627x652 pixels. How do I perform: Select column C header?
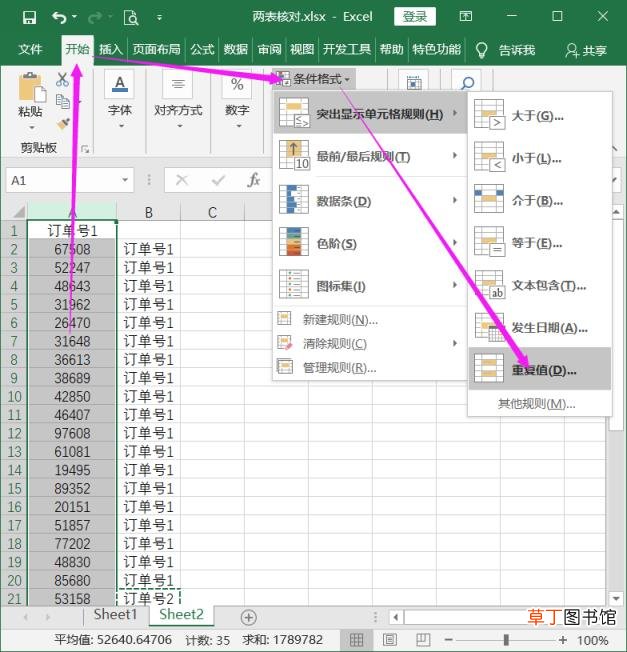pos(212,212)
